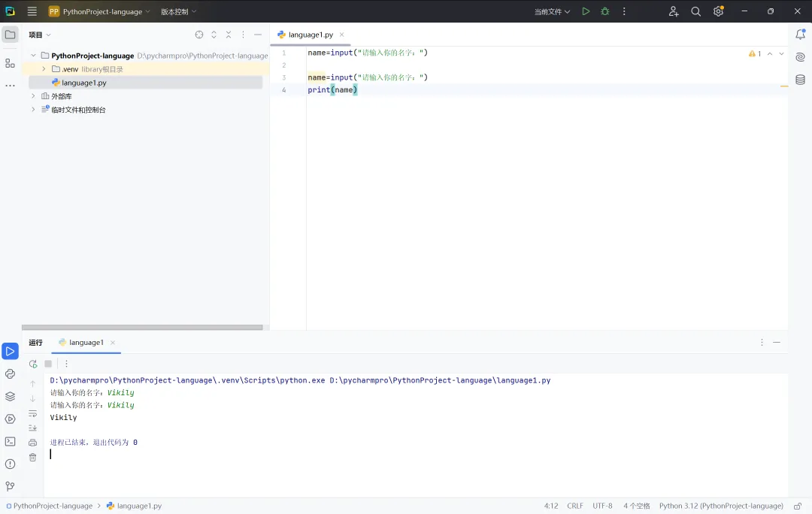Image resolution: width=812 pixels, height=514 pixels.
Task: Collapse all items in Project panel
Action: [229, 35]
